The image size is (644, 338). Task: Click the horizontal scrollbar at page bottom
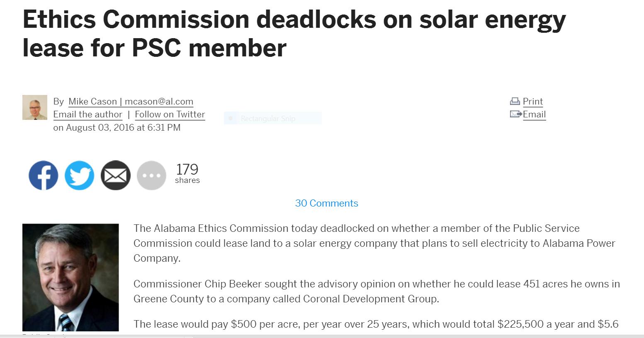pyautogui.click(x=322, y=336)
